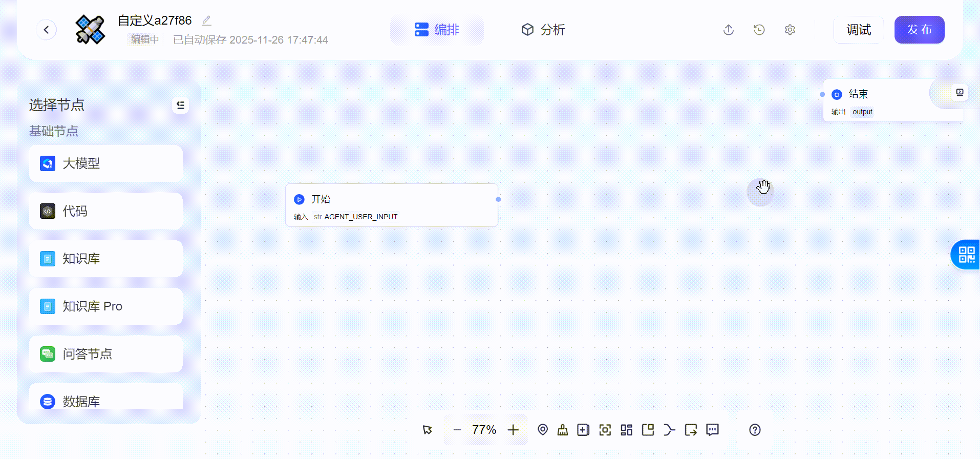Viewport: 980px width, 459px height.
Task: Click the 发布 button
Action: [919, 30]
